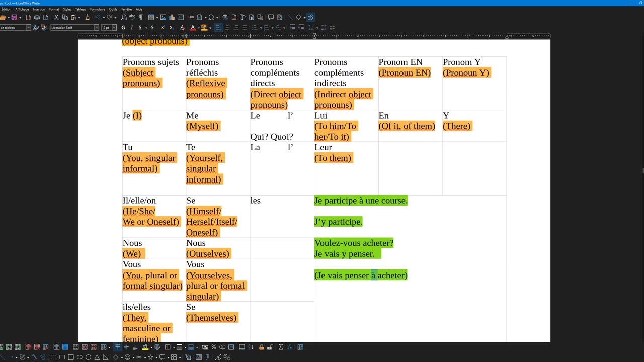Open the Liberation Serif font dropdown
This screenshot has height=362, width=644.
97,28
